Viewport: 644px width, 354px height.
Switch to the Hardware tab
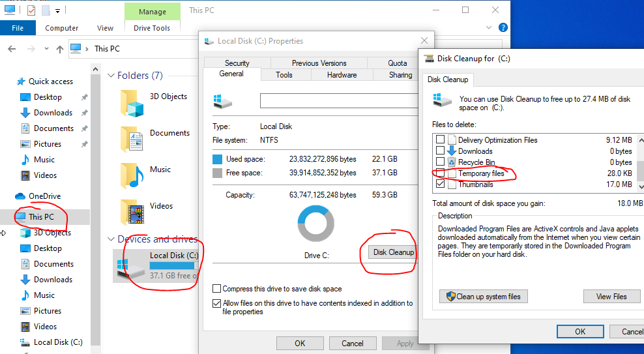click(x=342, y=75)
